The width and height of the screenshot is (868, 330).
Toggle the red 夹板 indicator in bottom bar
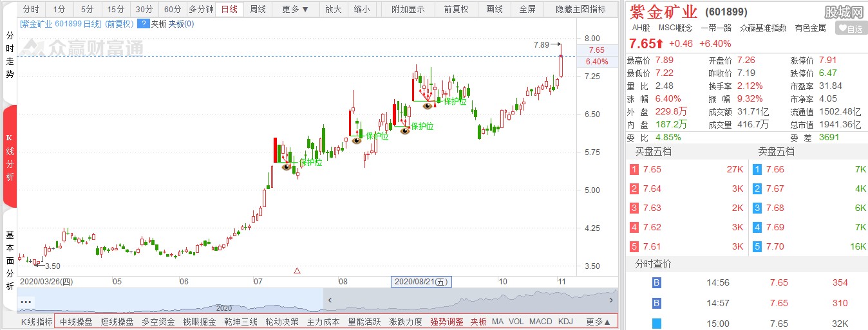pyautogui.click(x=478, y=322)
